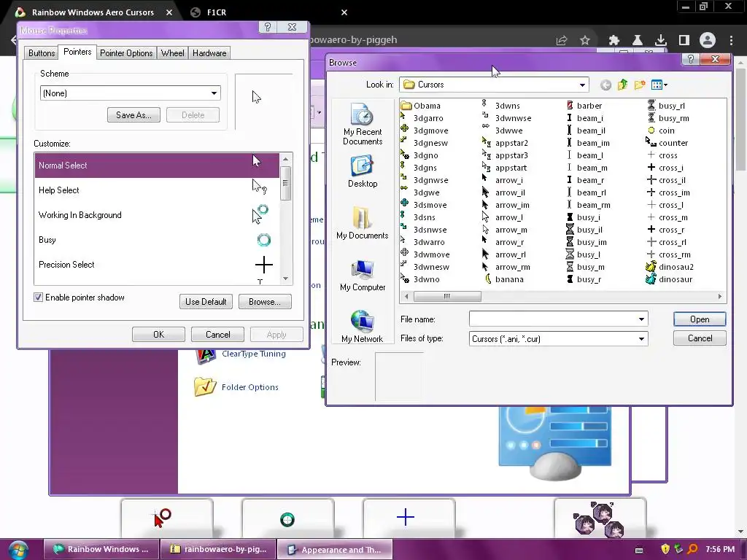Select the 3dsmove cursor file
The height and width of the screenshot is (560, 747).
[x=424, y=205]
